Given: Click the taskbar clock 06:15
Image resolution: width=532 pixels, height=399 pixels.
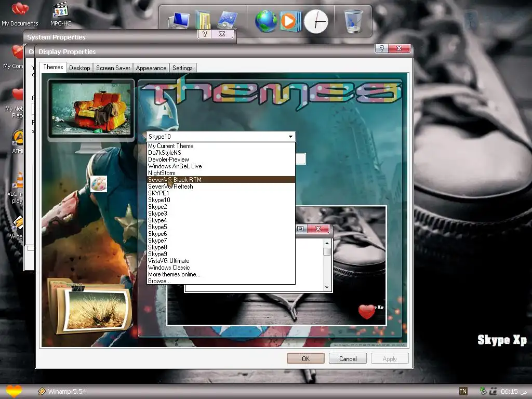Looking at the screenshot, I should coord(509,391).
